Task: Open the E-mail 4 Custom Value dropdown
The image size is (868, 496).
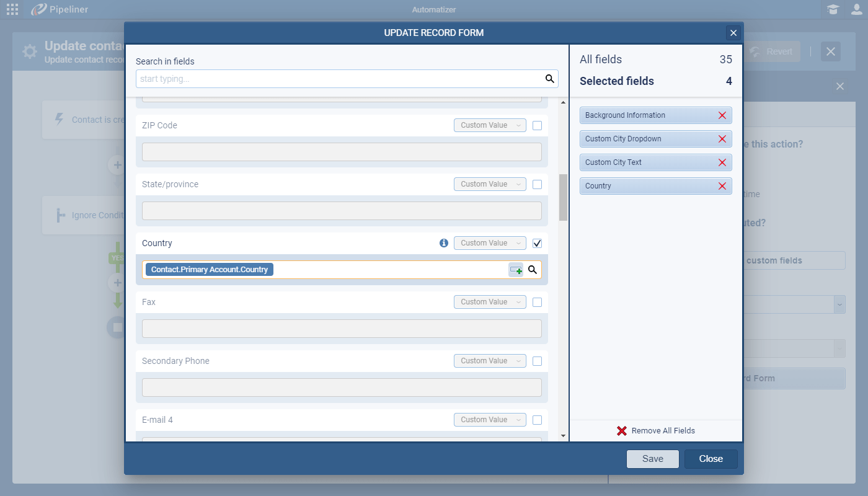Action: pos(490,420)
